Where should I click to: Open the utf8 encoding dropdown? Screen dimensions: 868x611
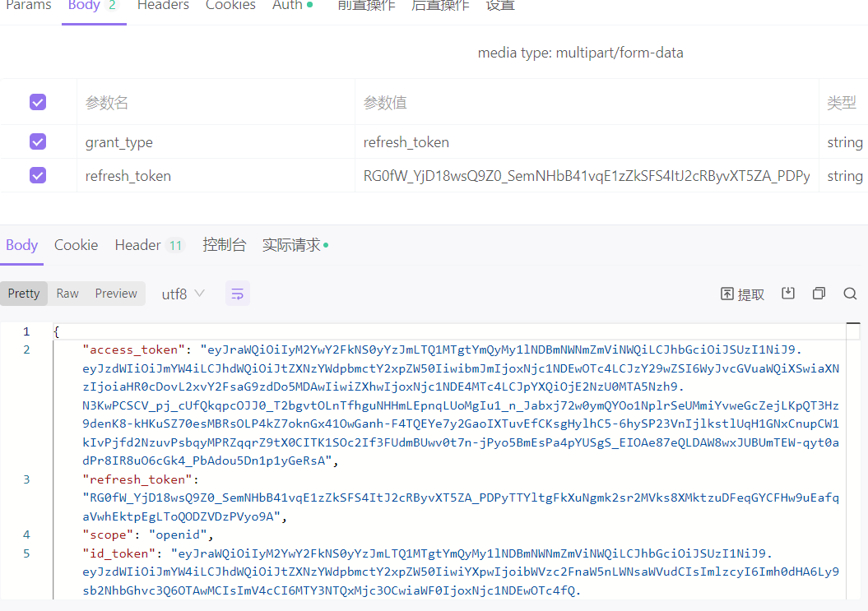pos(183,294)
